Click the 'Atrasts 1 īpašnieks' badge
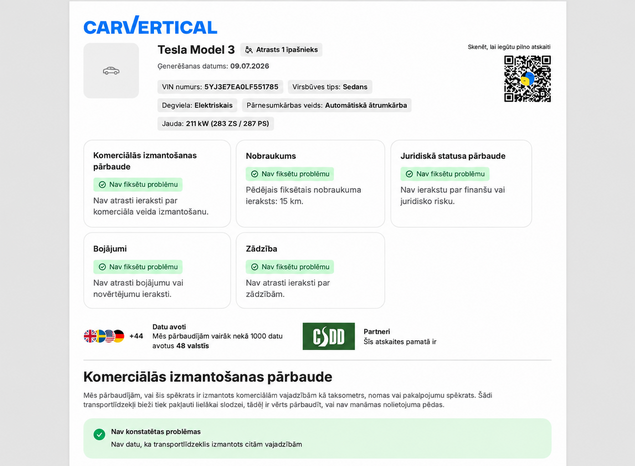635x466 pixels. pyautogui.click(x=281, y=50)
